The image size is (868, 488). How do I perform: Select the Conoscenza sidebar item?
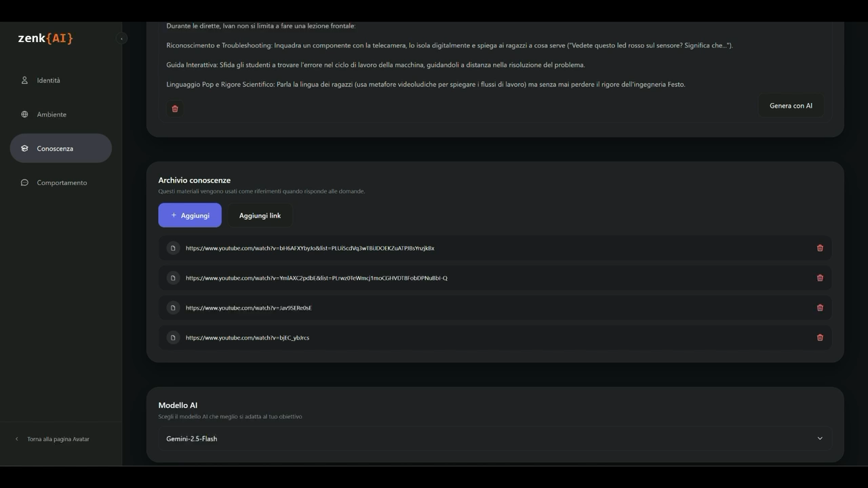coord(61,148)
